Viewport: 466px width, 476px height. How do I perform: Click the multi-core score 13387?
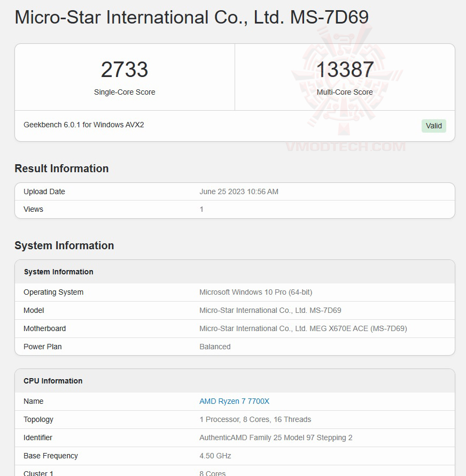(x=345, y=70)
